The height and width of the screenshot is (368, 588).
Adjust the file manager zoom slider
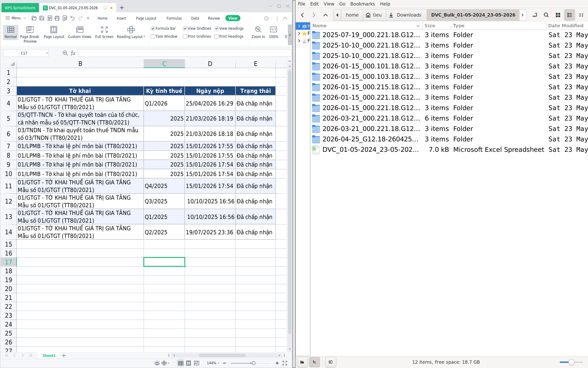click(x=571, y=362)
